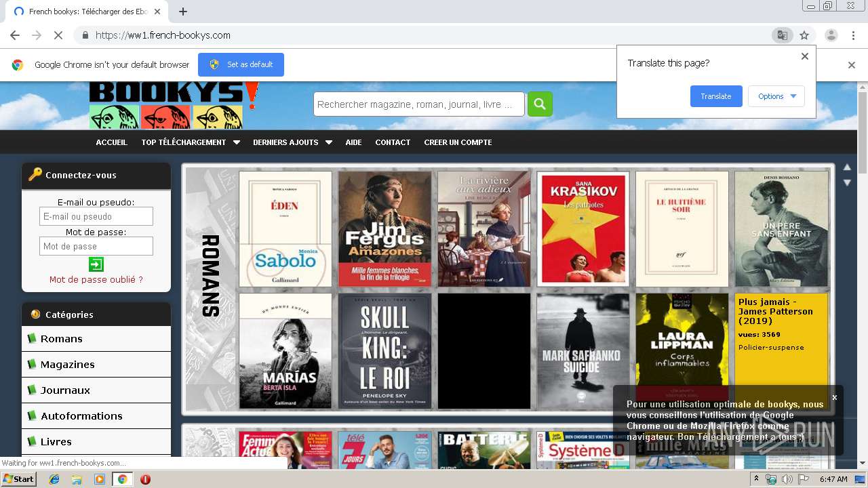The width and height of the screenshot is (868, 488).
Task: Click the green search magnifier button
Action: pos(540,104)
